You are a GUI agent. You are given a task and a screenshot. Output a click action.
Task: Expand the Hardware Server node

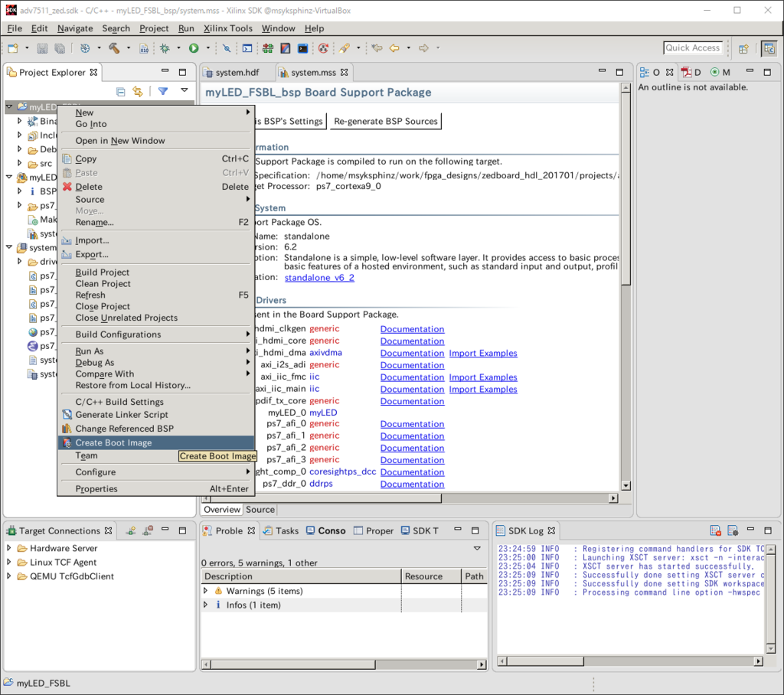[9, 548]
